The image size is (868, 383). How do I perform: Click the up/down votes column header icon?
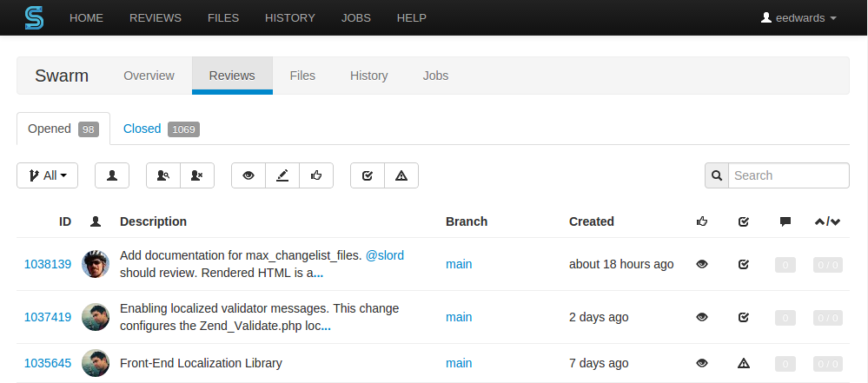[827, 221]
